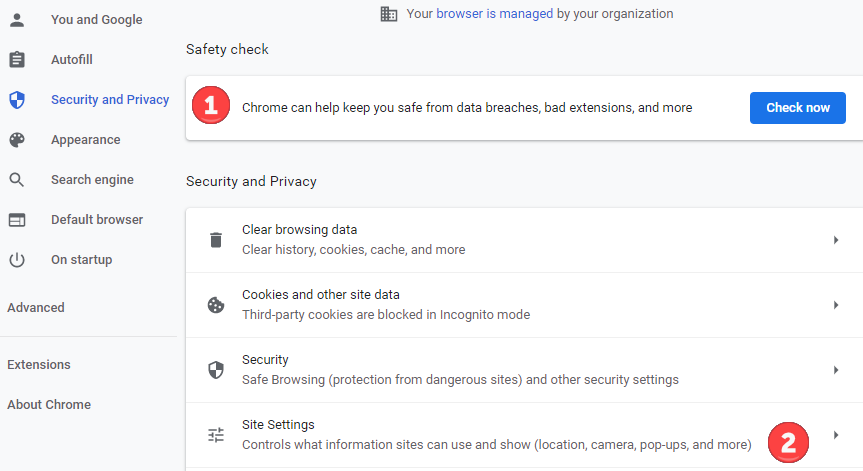Click the Search engine magnifier icon
Image resolution: width=863 pixels, height=471 pixels.
click(x=17, y=179)
